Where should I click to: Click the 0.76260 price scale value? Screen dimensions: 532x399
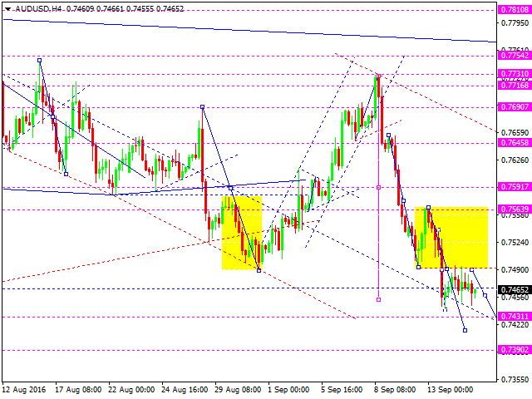pos(515,160)
